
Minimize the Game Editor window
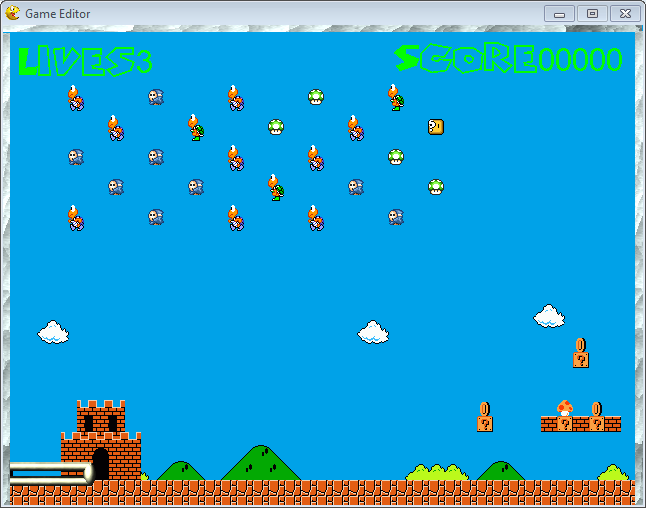(x=559, y=14)
